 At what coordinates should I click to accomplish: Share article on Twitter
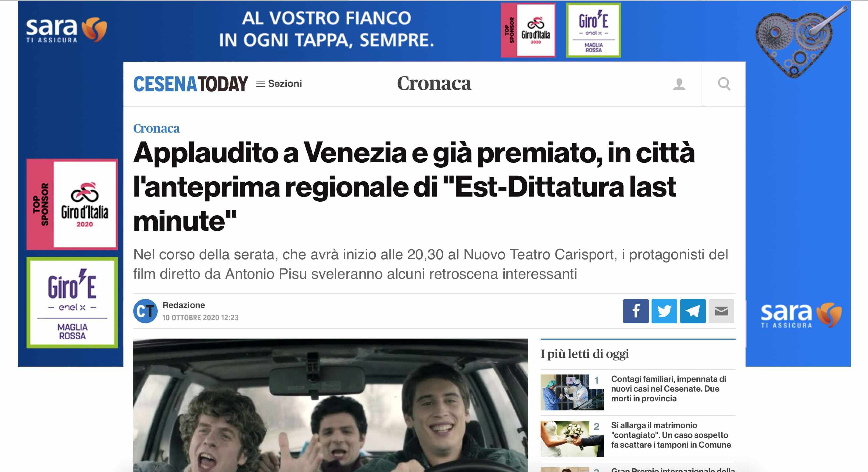click(x=664, y=311)
